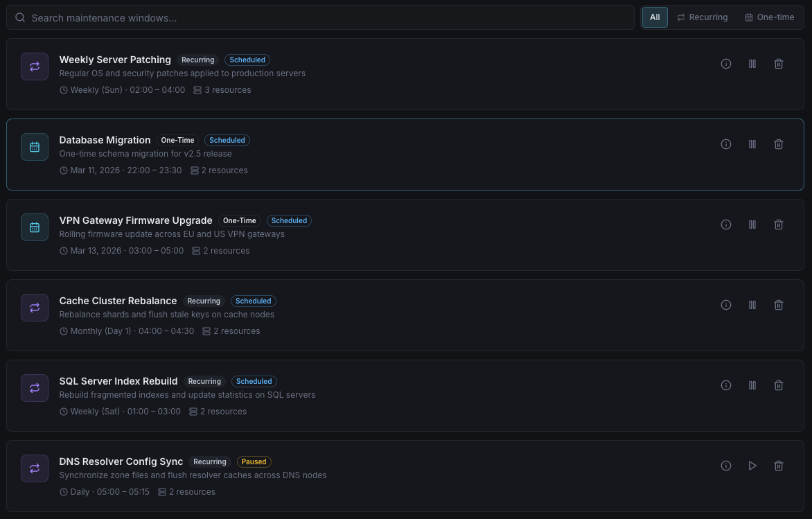
Task: Open the VPN Gateway Firmware Upgrade title
Action: click(x=136, y=220)
